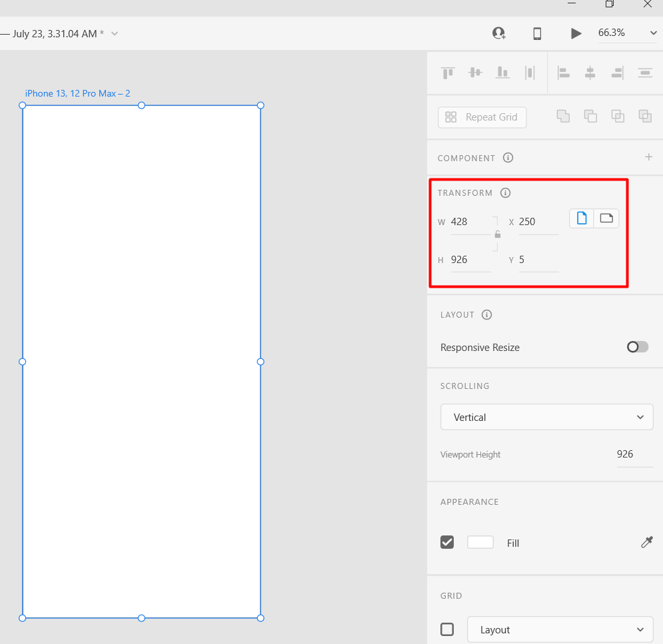Align object to right edge
This screenshot has height=644, width=663.
(617, 72)
